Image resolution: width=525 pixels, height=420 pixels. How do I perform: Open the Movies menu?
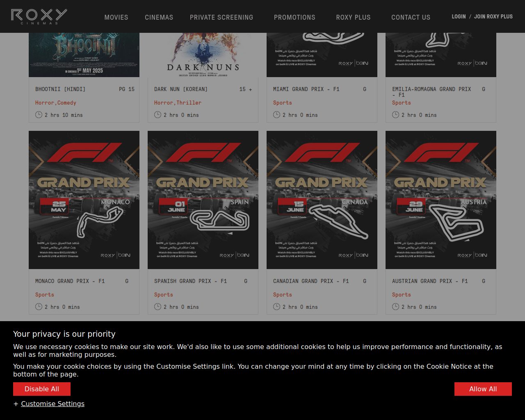pyautogui.click(x=116, y=17)
